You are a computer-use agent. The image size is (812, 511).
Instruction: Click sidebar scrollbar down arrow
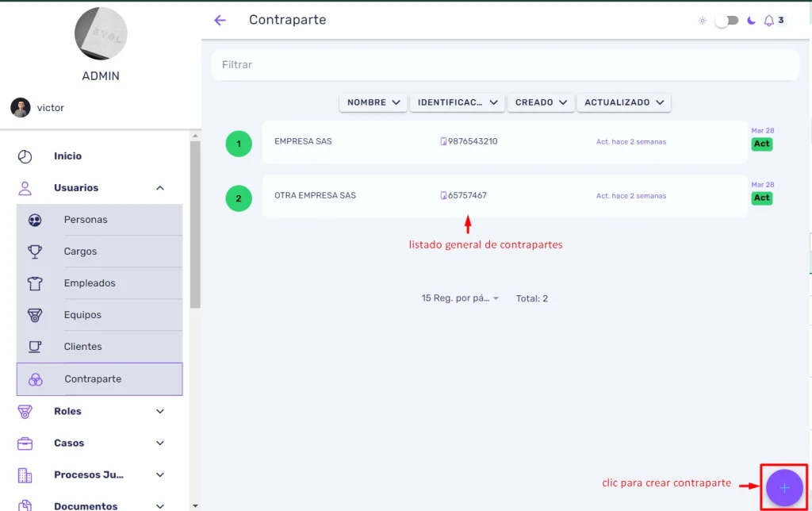195,505
